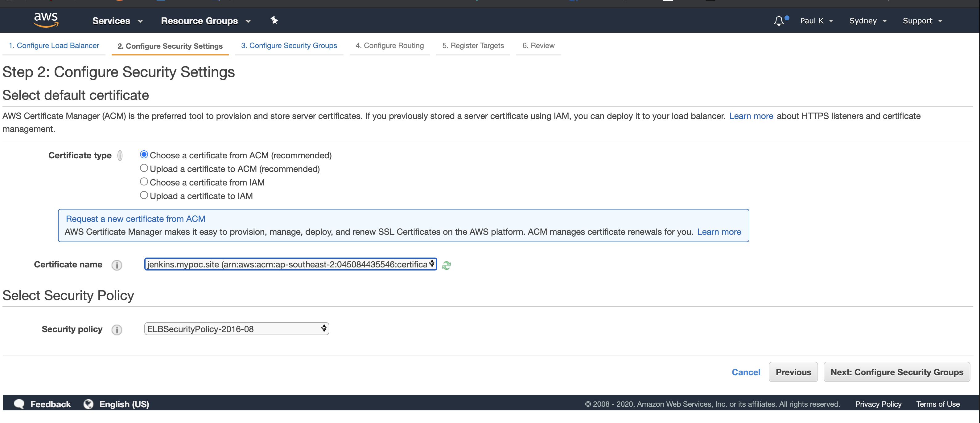The height and width of the screenshot is (423, 980).
Task: Go to 3. Configure Security Groups step
Action: coord(289,46)
